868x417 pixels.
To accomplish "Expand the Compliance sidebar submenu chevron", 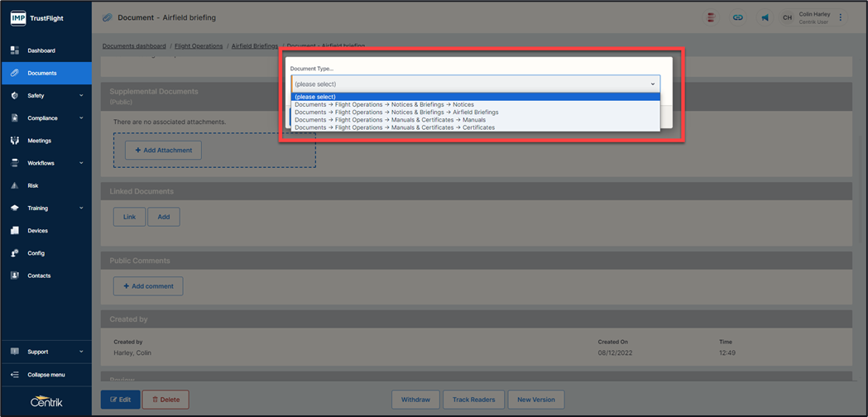I will [81, 118].
